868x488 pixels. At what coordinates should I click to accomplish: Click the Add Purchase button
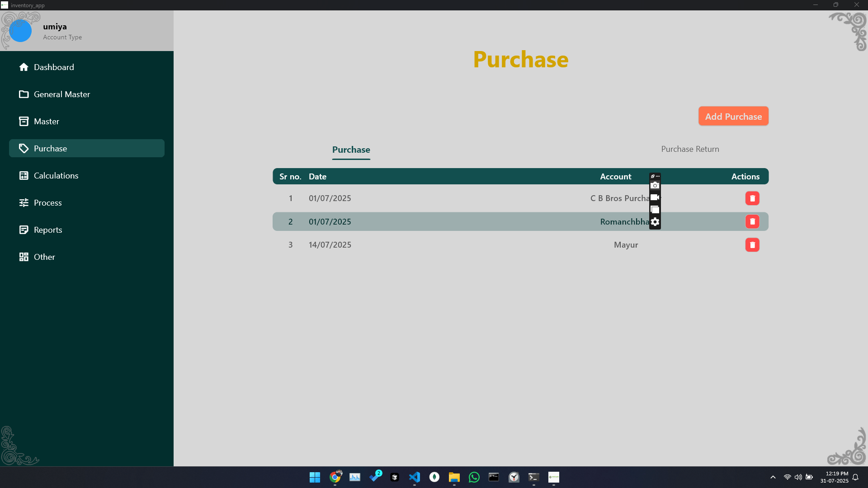click(x=733, y=116)
